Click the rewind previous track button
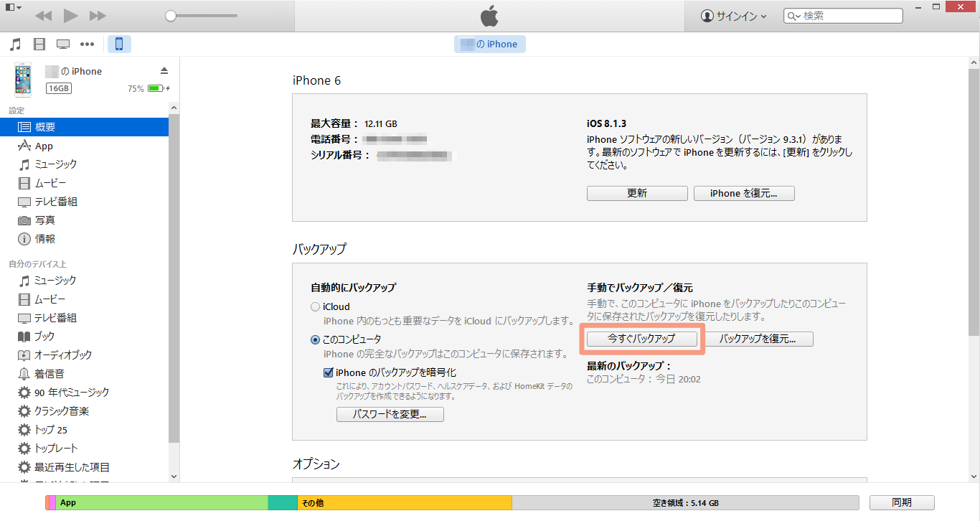980x521 pixels. 43,16
